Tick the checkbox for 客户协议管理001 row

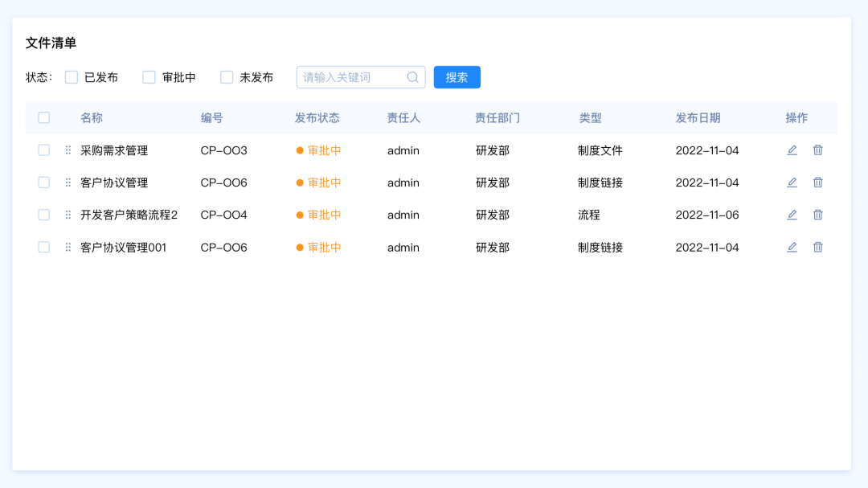point(44,247)
